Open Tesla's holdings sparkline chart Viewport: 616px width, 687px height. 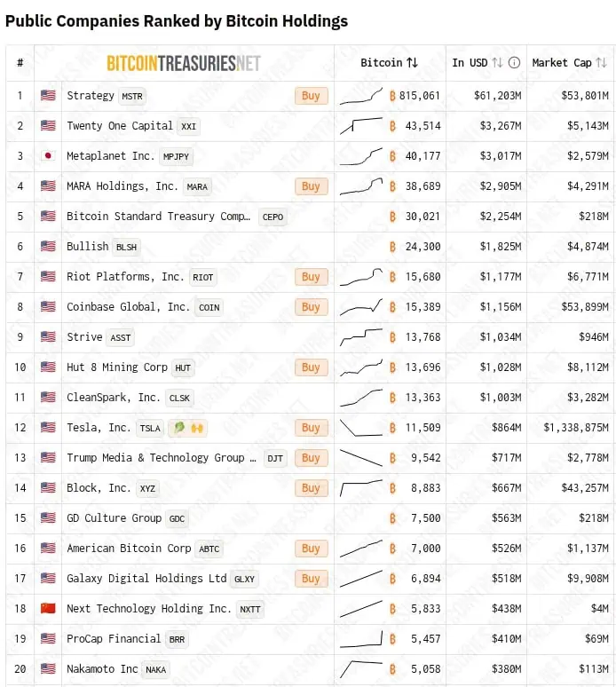click(361, 428)
